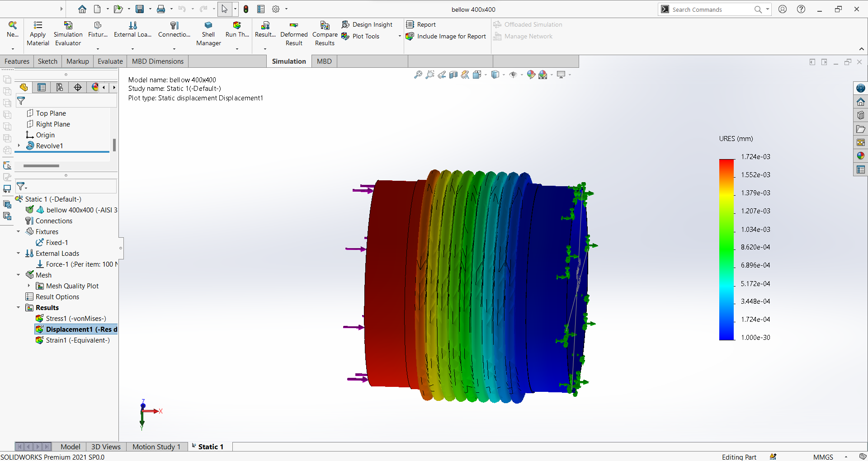Expand the Mesh Quality Plot node
Screen dimensions: 868x461
29,286
